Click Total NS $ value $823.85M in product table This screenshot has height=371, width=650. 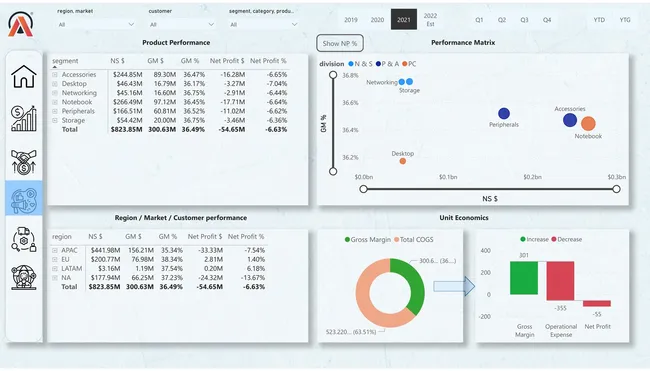tap(126, 129)
